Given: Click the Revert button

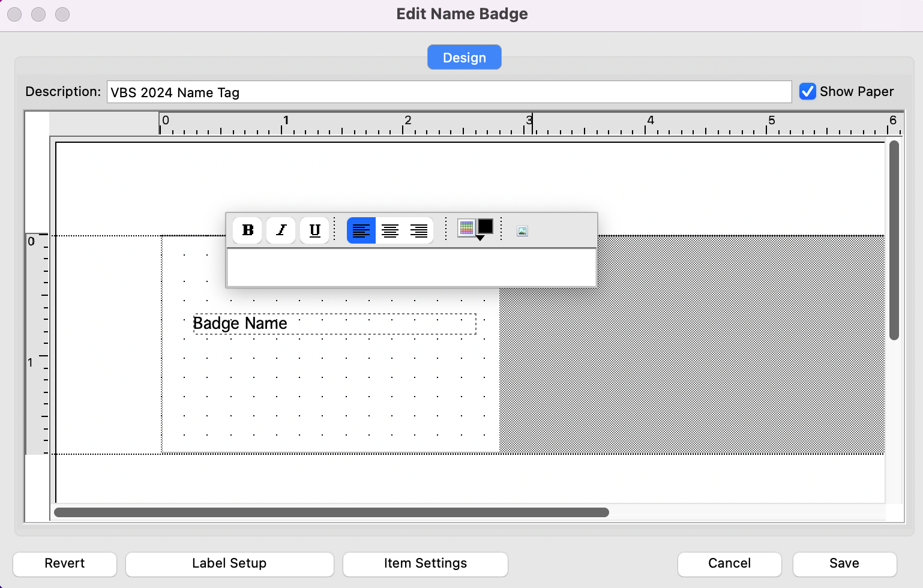Looking at the screenshot, I should click(65, 563).
